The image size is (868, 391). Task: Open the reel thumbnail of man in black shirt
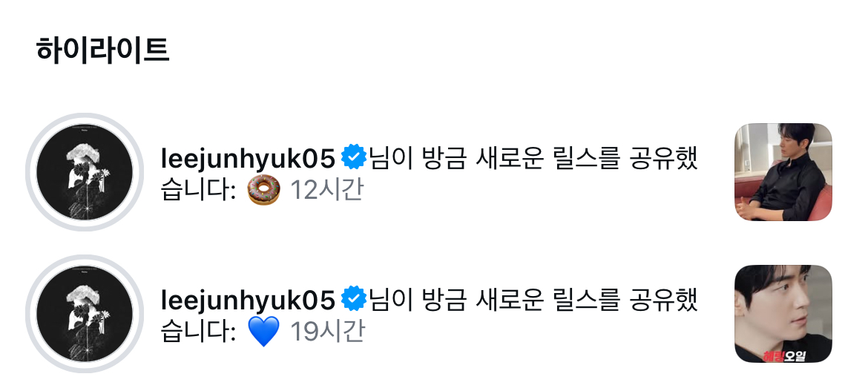coord(783,172)
